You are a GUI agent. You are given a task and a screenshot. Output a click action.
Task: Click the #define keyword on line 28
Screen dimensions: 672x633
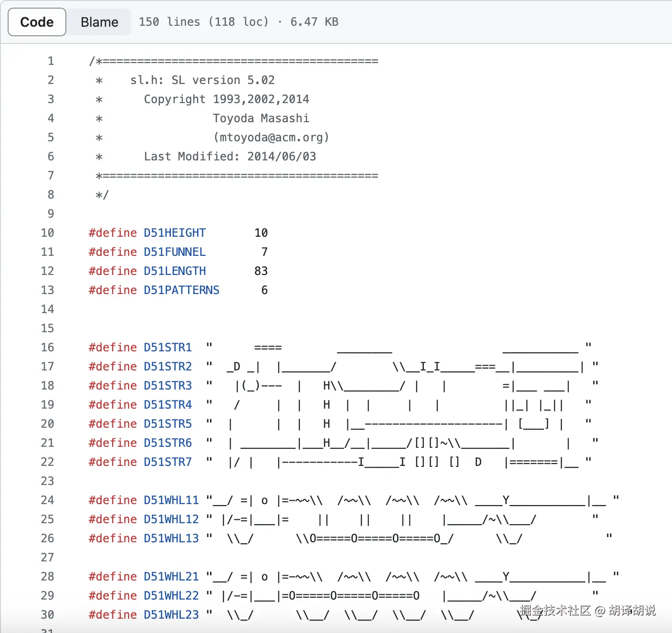tap(113, 577)
